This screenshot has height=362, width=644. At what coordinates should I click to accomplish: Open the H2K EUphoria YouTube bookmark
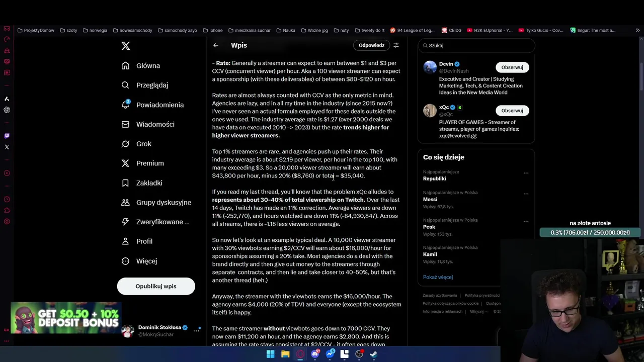click(x=490, y=30)
